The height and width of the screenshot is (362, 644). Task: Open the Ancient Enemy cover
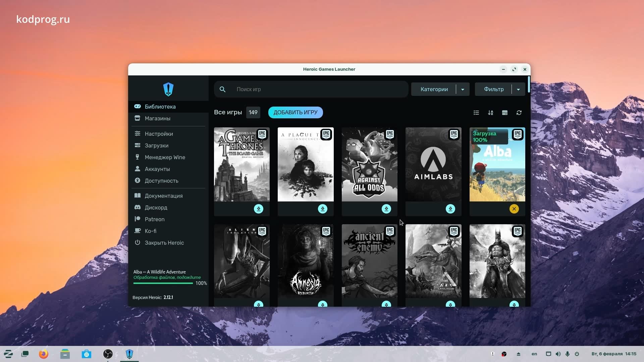(370, 261)
